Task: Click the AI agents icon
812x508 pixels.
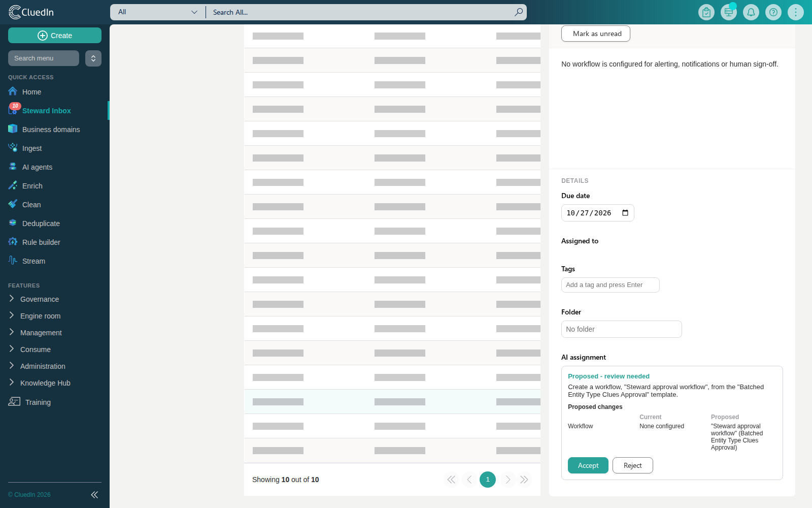Action: 13,167
